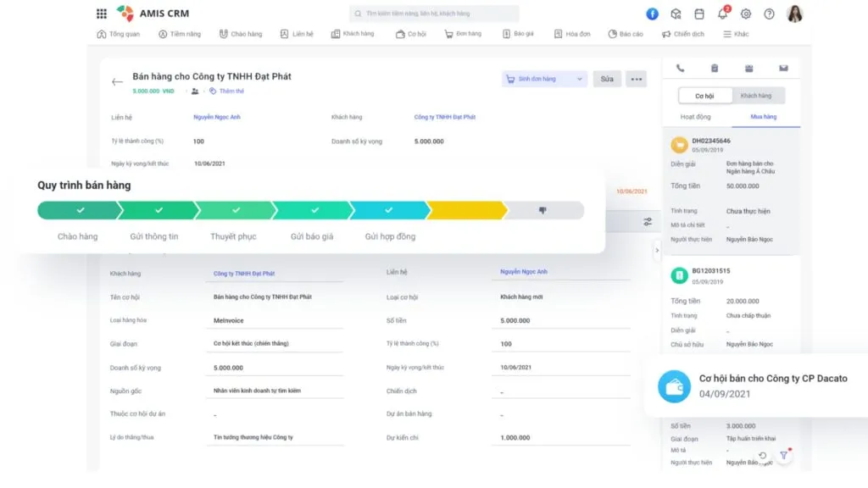Open help via the question mark icon
This screenshot has width=868, height=488.
click(769, 14)
